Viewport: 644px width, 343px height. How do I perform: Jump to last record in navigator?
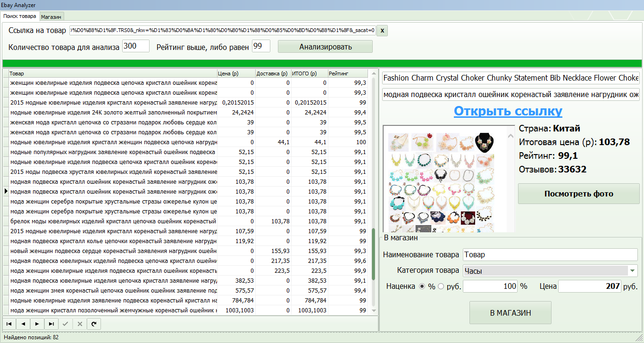[51, 324]
